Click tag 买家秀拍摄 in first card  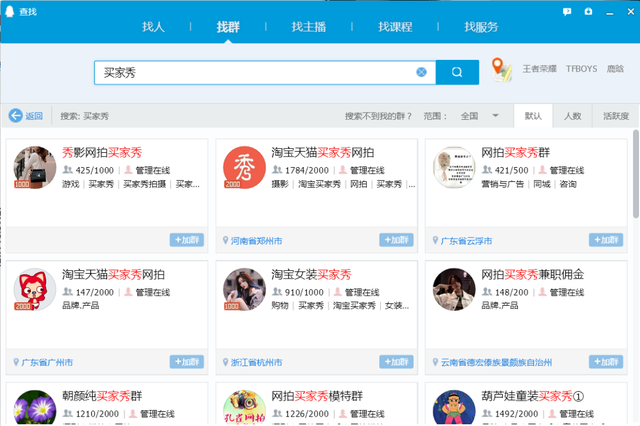tap(144, 184)
